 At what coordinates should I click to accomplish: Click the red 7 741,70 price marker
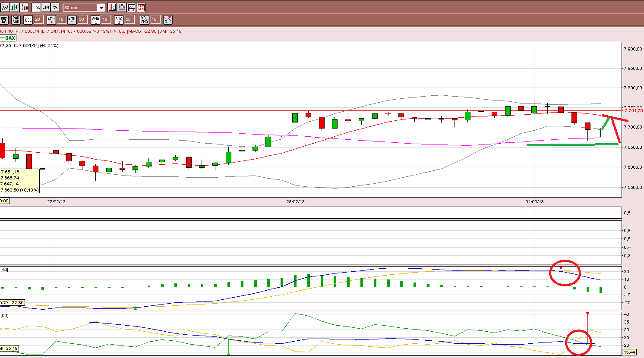(633, 111)
